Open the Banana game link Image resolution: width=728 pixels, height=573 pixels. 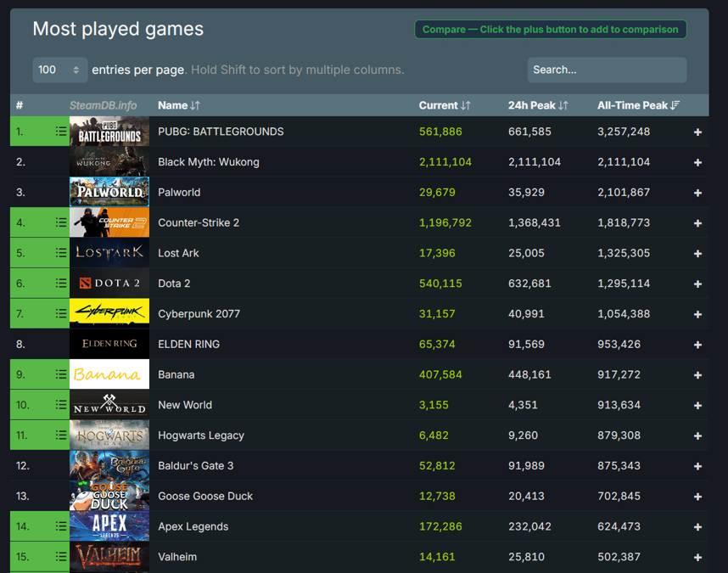(176, 374)
